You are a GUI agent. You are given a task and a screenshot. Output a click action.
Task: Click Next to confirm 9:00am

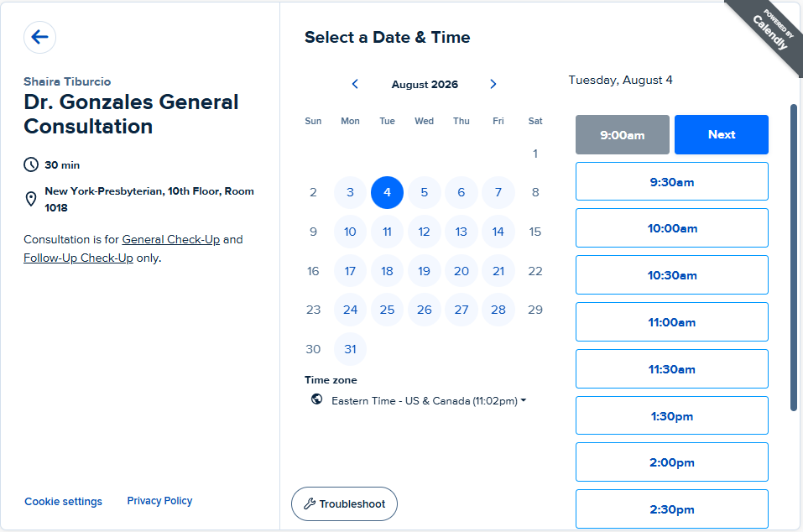(x=721, y=134)
